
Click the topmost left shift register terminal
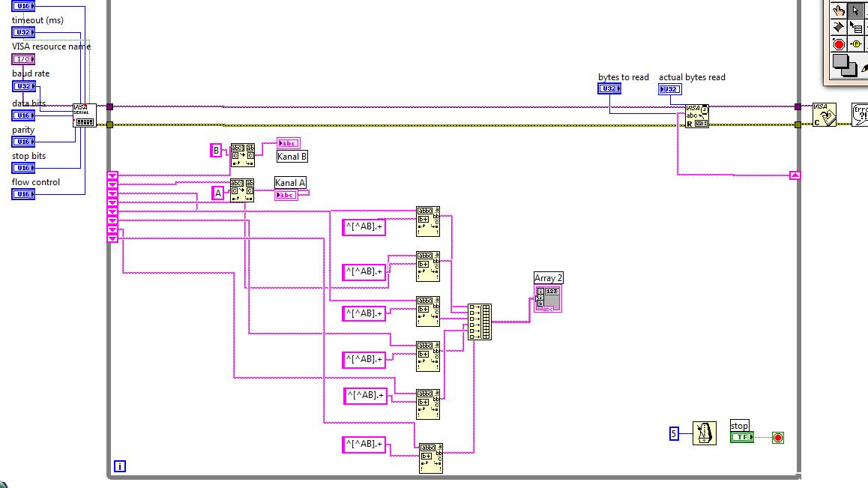[x=112, y=175]
